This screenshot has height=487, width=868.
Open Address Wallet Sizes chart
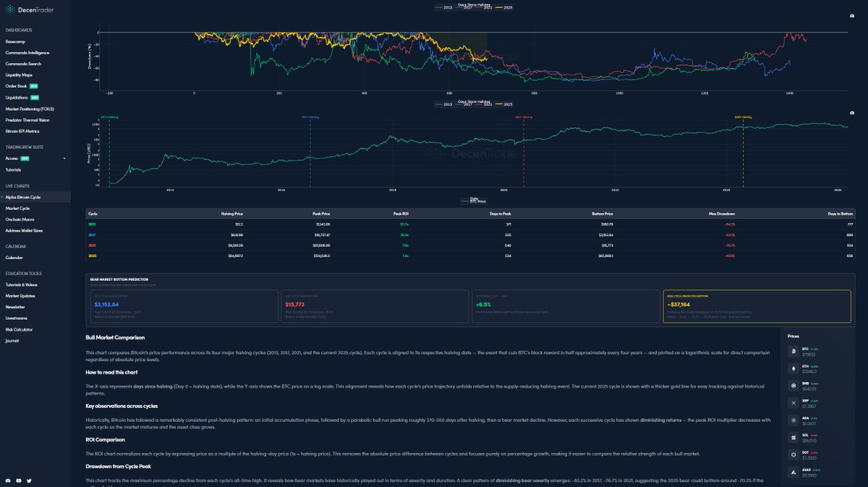(24, 230)
